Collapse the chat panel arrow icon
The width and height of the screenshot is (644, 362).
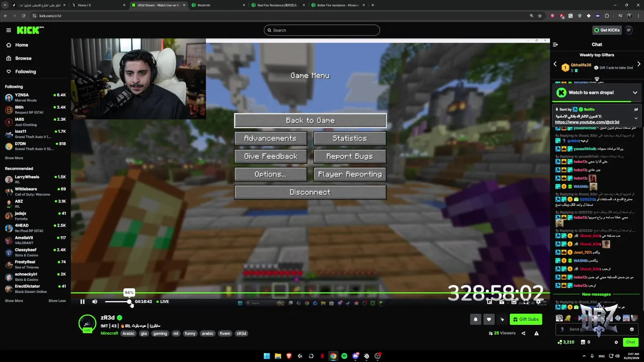555,44
